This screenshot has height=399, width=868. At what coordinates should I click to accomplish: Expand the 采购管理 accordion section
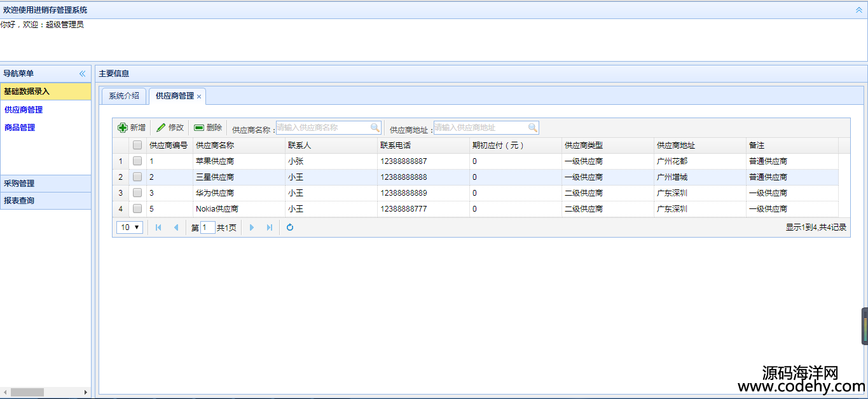(x=45, y=184)
